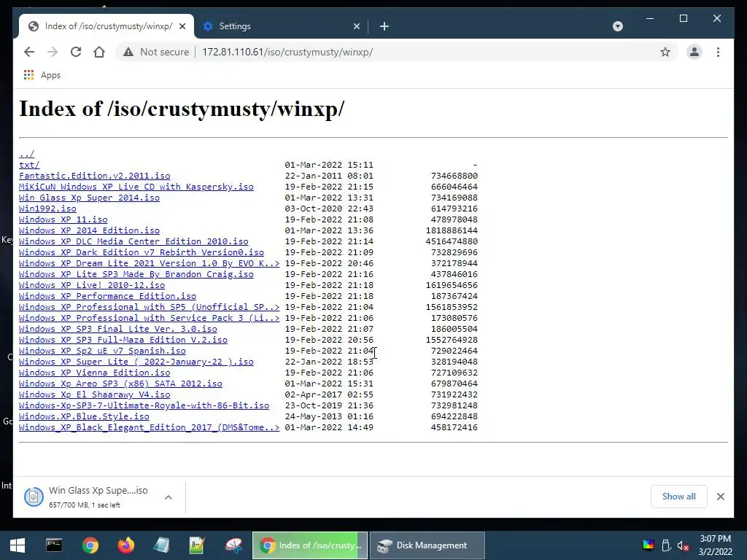The image size is (747, 560).
Task: Reload the current page
Action: (x=76, y=52)
